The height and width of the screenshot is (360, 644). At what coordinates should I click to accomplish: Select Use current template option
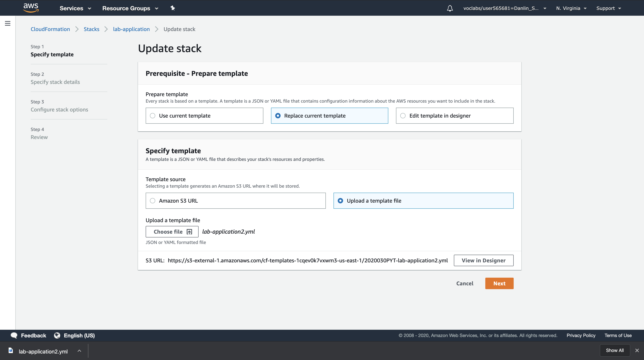[153, 116]
